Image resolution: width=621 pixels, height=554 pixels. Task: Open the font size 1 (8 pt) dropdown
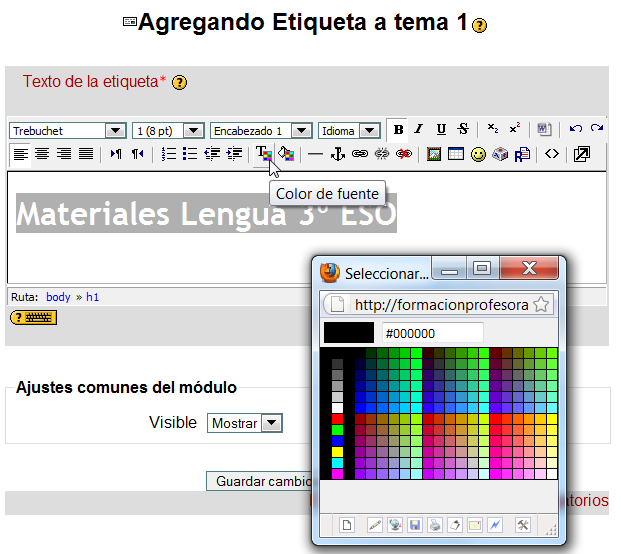(x=168, y=130)
